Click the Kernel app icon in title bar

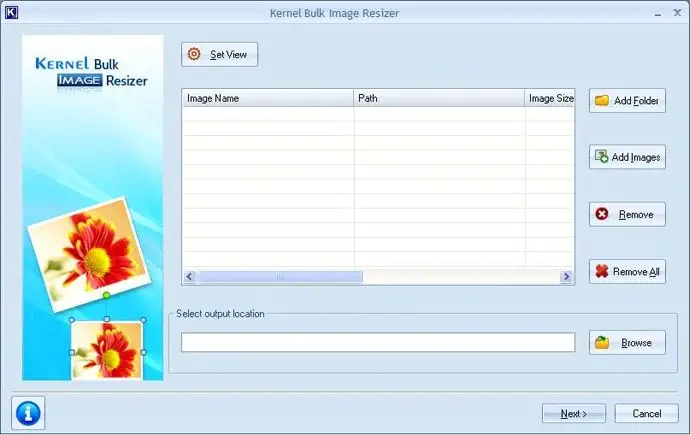[x=11, y=12]
